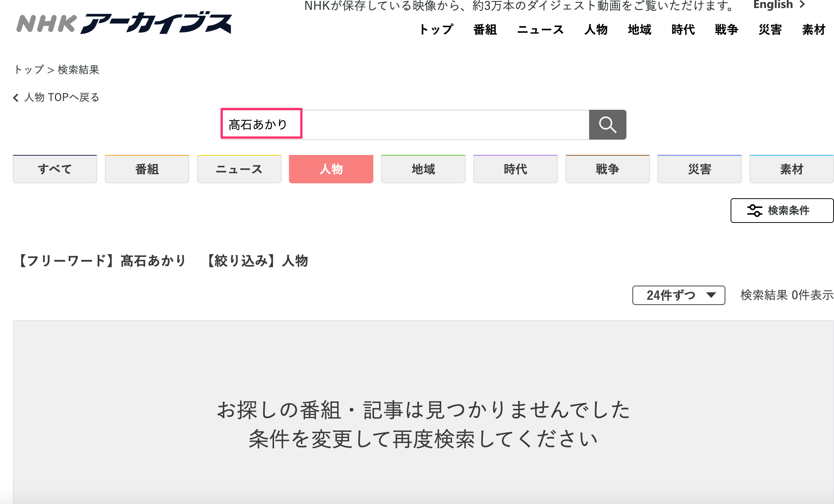Click the back chevron beside 人物 TOPへ戻る
The width and height of the screenshot is (834, 504).
16,98
